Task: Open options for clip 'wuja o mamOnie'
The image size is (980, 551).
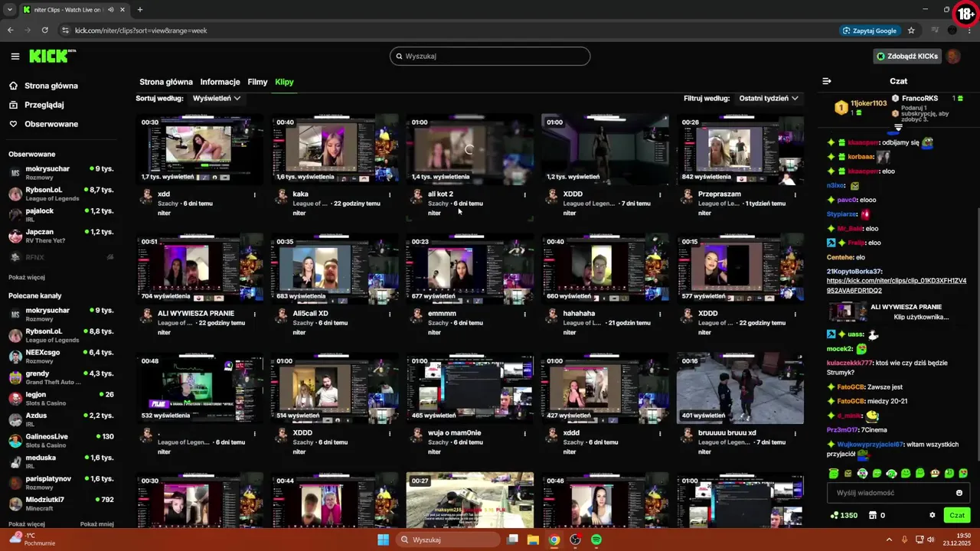Action: (524, 433)
